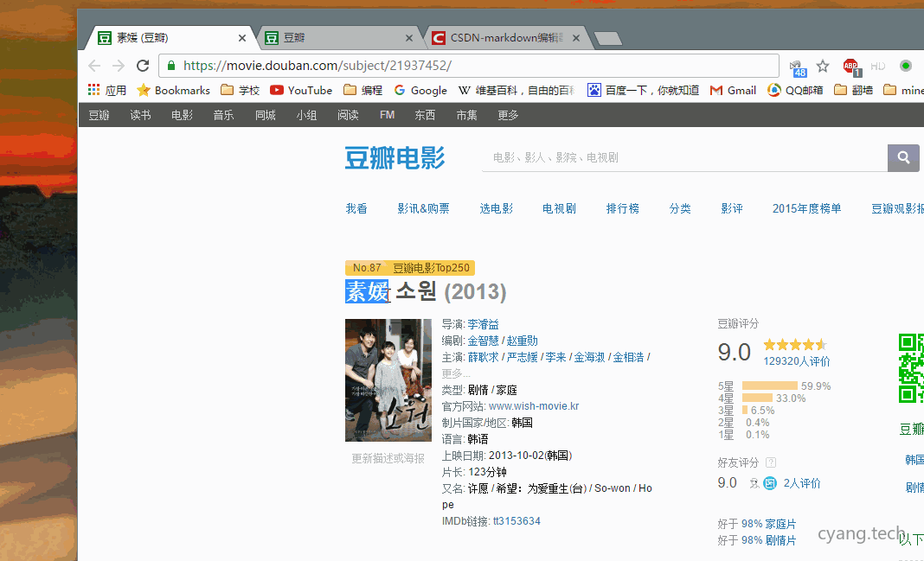Click the movie poster thumbnail

pyautogui.click(x=388, y=379)
